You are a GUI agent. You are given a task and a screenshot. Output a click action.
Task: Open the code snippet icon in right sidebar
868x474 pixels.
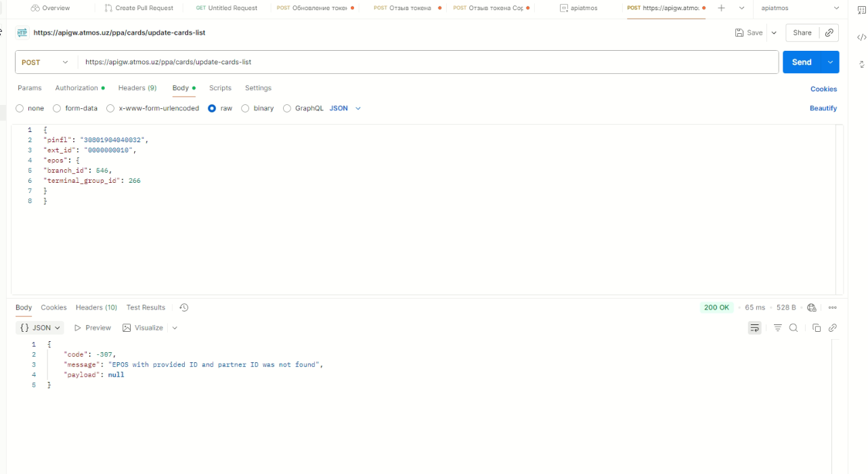tap(861, 37)
